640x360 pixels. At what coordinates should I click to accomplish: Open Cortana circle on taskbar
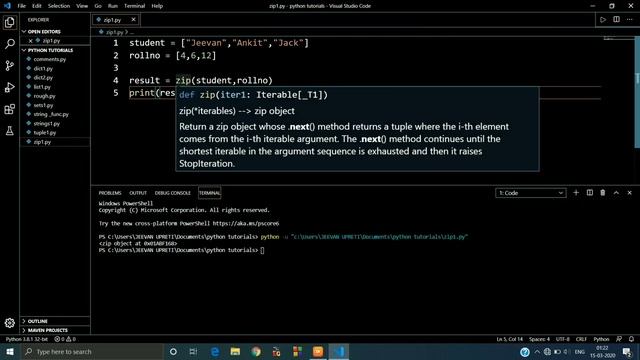click(173, 351)
